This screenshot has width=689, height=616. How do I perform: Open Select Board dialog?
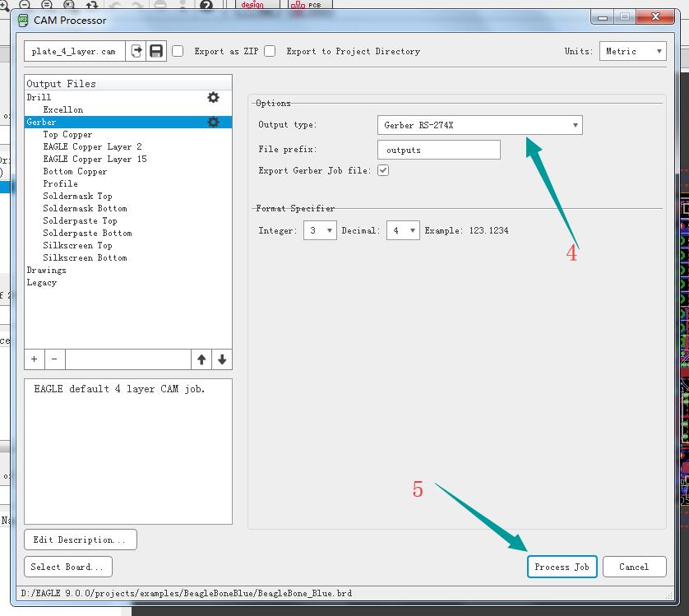(67, 567)
